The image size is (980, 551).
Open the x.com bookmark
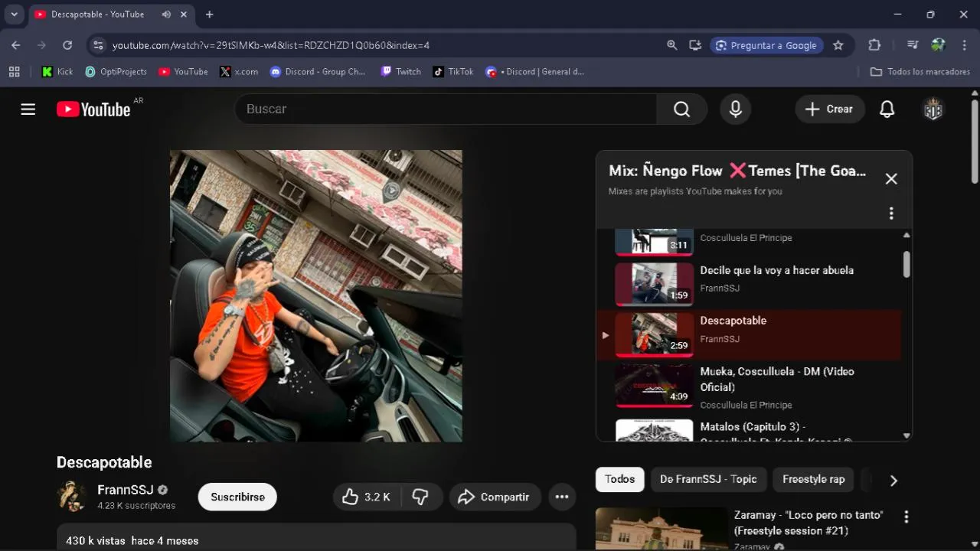pos(239,71)
